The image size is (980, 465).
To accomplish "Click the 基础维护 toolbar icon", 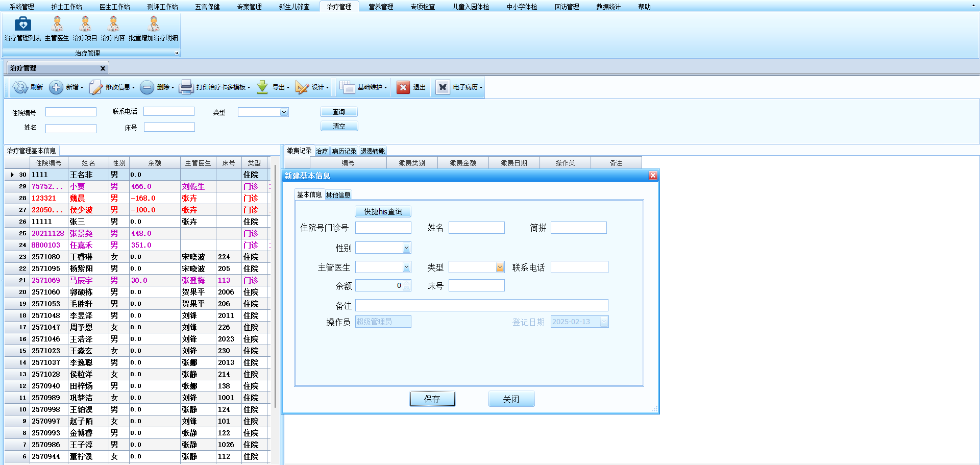I will [x=347, y=87].
